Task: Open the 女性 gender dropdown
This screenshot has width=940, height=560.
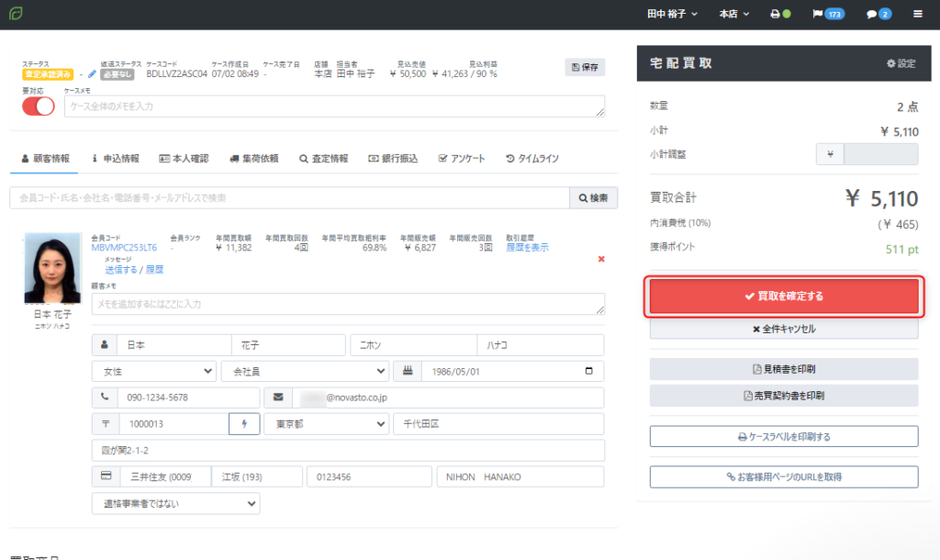Action: click(154, 371)
